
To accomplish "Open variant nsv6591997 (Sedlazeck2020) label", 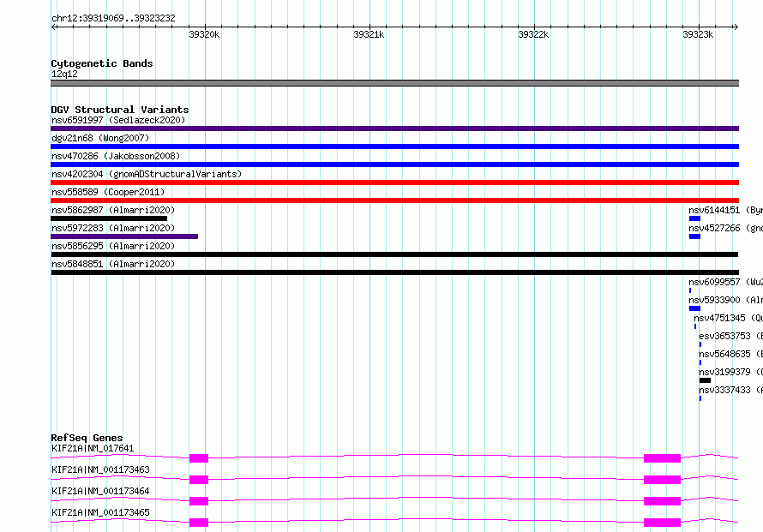I will pyautogui.click(x=118, y=120).
